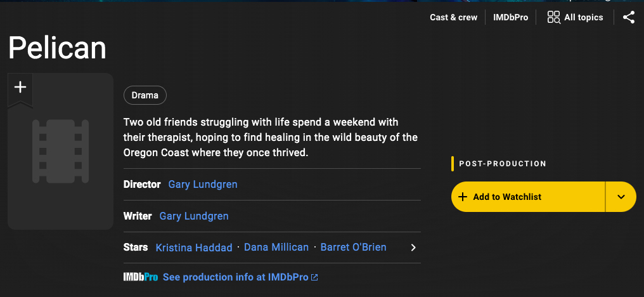Open writer Gary Lundgren's page
644x297 pixels.
[194, 216]
